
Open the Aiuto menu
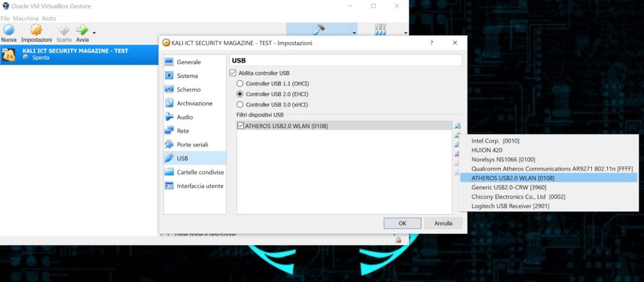pos(49,18)
